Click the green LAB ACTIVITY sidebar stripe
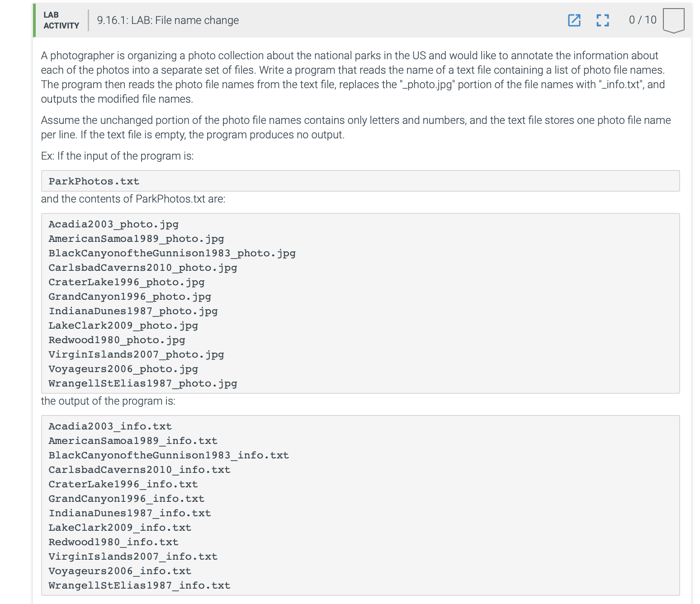 click(34, 20)
